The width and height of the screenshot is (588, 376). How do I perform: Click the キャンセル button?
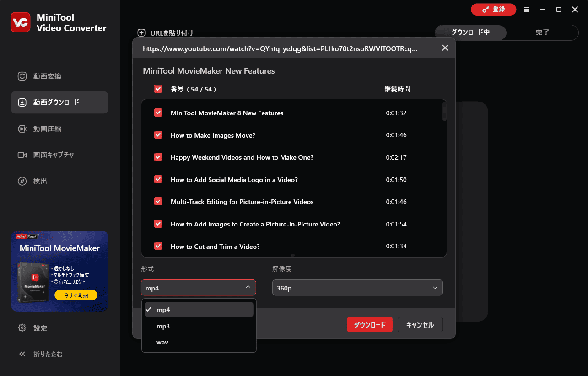coord(420,325)
